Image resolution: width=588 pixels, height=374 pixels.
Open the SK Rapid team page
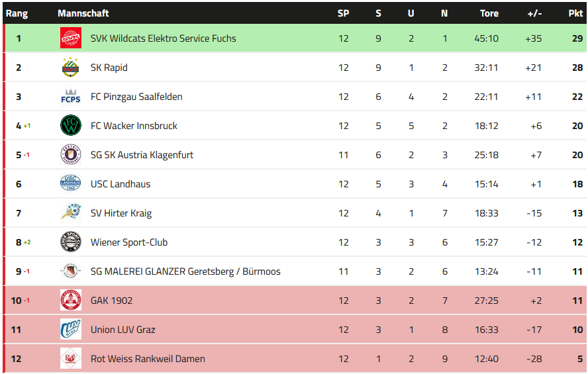pyautogui.click(x=109, y=68)
